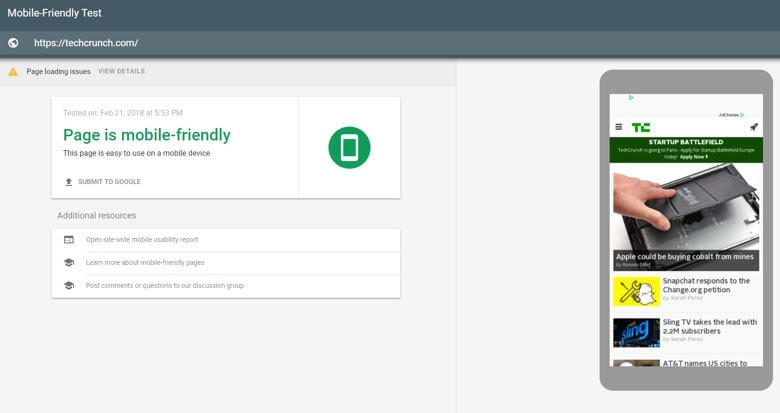Click the TC logo in phone preview
The width and height of the screenshot is (780, 413).
pos(641,127)
